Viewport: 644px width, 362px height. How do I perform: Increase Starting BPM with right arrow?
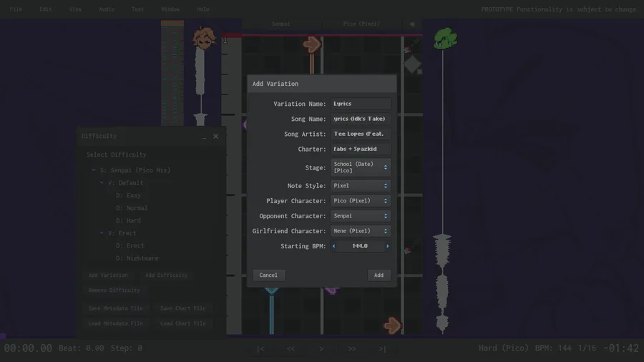coord(387,246)
